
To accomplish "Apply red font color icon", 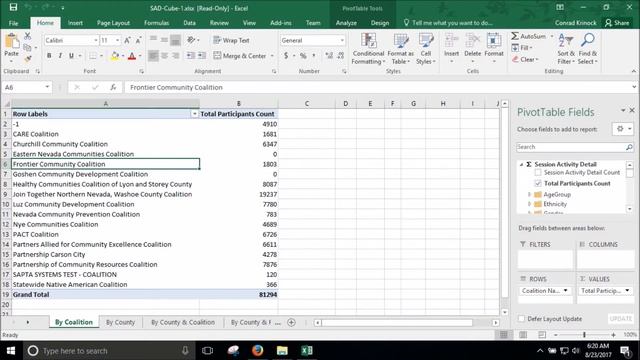I will coord(131,56).
